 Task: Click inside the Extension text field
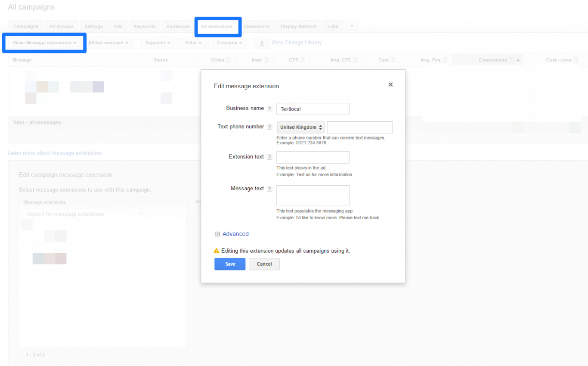pyautogui.click(x=313, y=157)
